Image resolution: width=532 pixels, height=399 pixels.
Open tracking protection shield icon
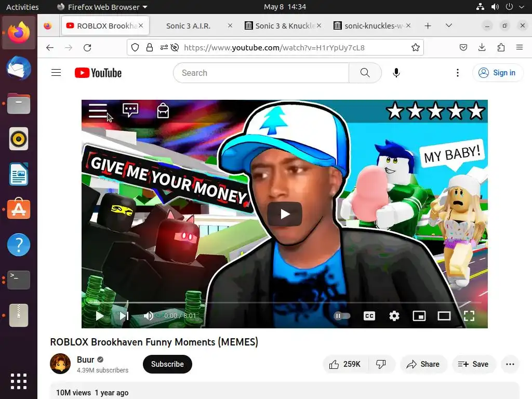point(135,47)
